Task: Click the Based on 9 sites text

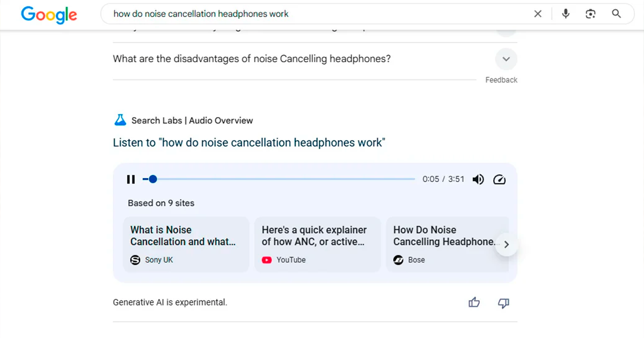Action: click(161, 203)
